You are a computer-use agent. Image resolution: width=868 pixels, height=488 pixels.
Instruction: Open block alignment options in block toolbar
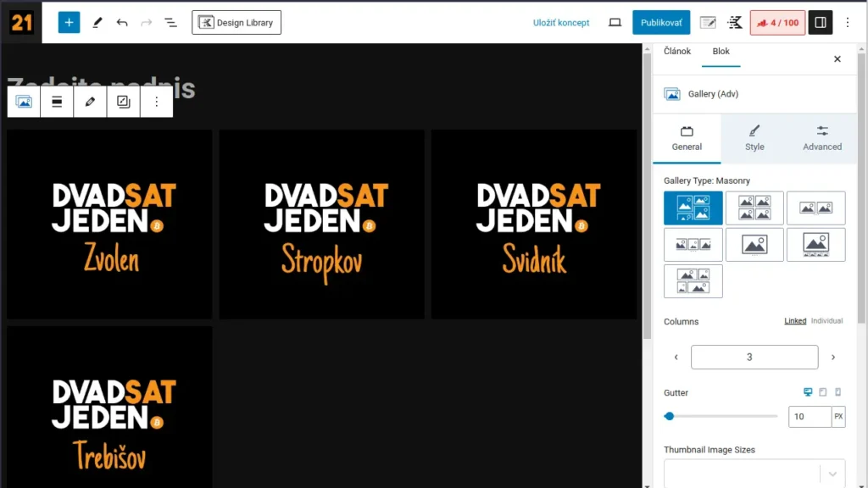[x=57, y=102]
